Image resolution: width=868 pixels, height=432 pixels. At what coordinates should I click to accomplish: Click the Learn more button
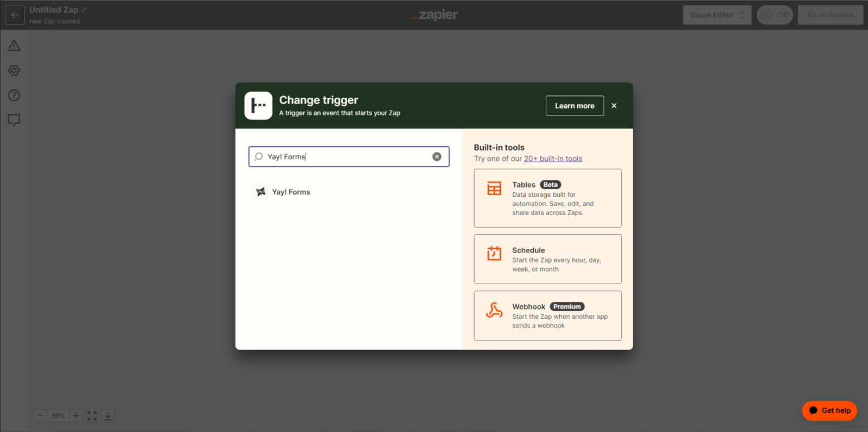[x=575, y=106]
